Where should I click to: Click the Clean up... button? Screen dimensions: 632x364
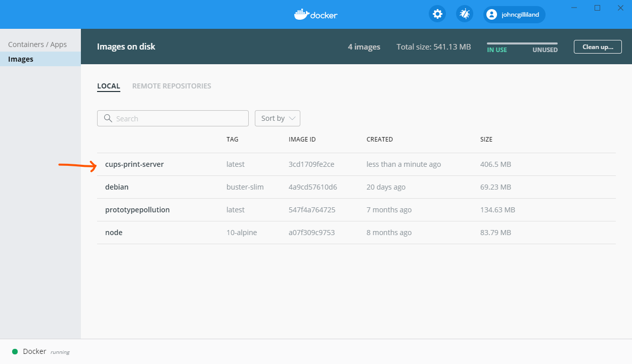coord(598,47)
